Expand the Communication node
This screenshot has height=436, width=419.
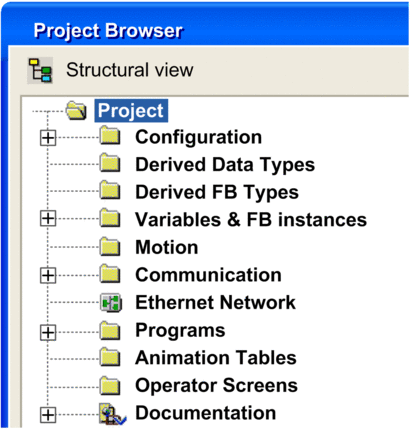click(48, 275)
